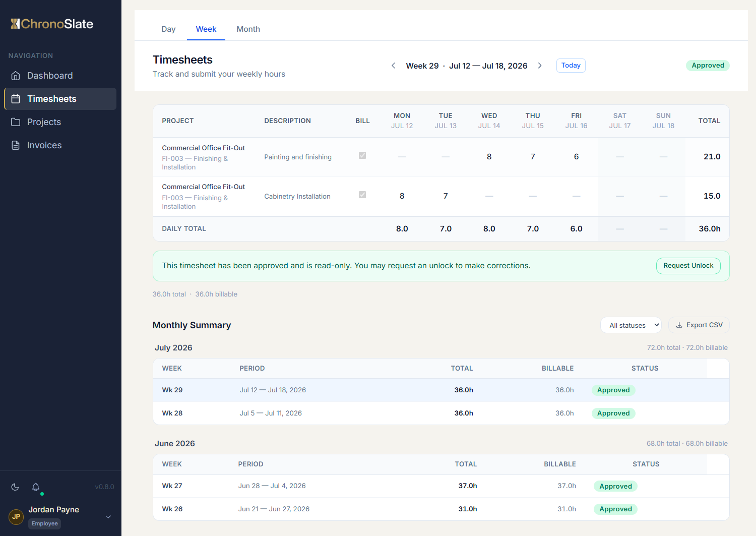Image resolution: width=756 pixels, height=536 pixels.
Task: Switch to the Day tab
Action: pos(168,29)
